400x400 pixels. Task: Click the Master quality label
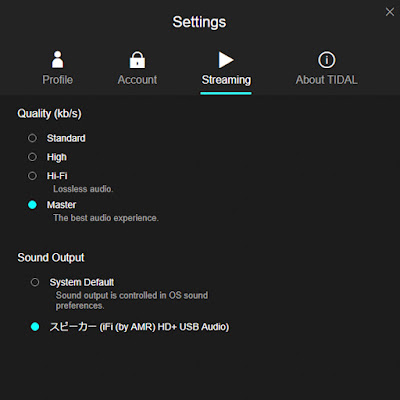[61, 205]
